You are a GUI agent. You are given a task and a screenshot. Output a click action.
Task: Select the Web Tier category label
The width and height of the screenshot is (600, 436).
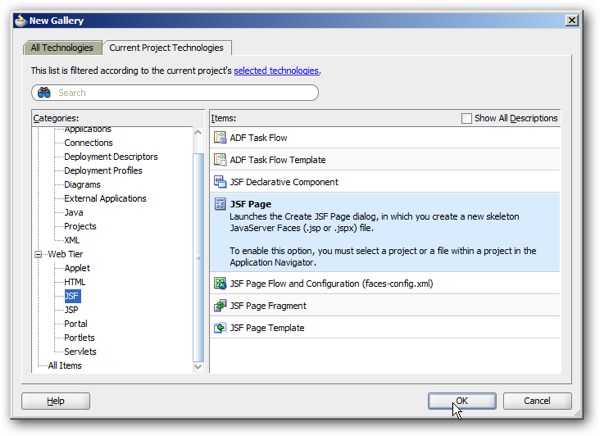coord(65,254)
